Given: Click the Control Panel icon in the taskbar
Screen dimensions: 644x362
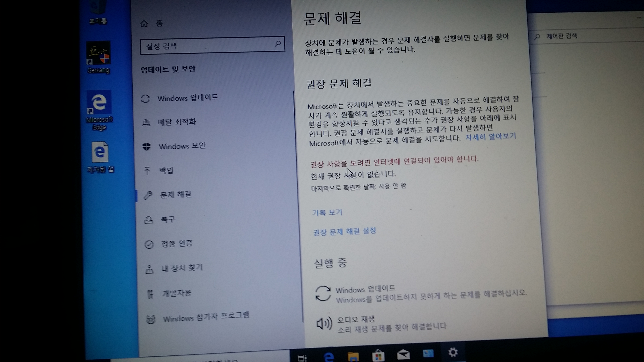Looking at the screenshot, I should (428, 353).
